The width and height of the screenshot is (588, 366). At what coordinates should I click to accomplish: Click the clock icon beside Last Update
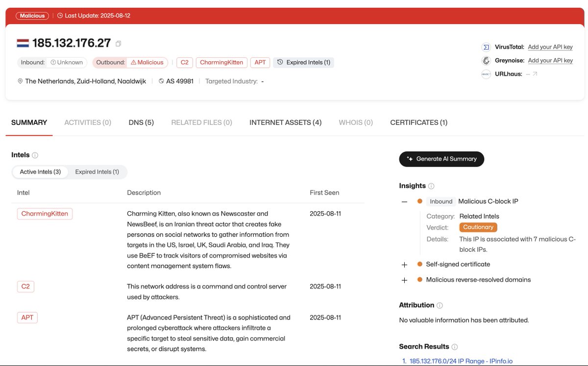60,16
